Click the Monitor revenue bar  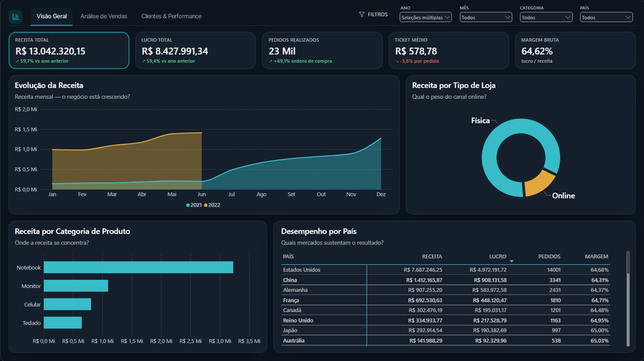click(x=76, y=286)
